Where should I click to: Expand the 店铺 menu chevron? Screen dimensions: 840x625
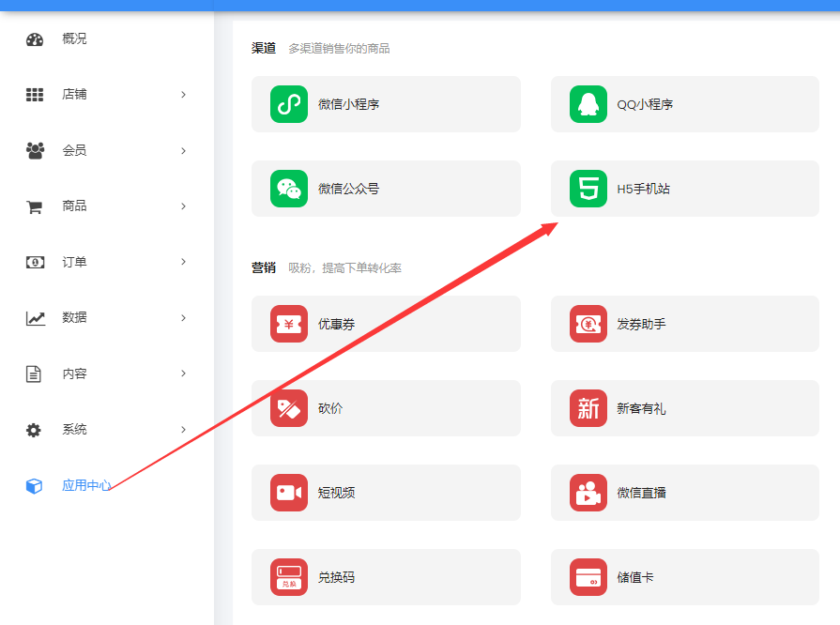pos(183,95)
